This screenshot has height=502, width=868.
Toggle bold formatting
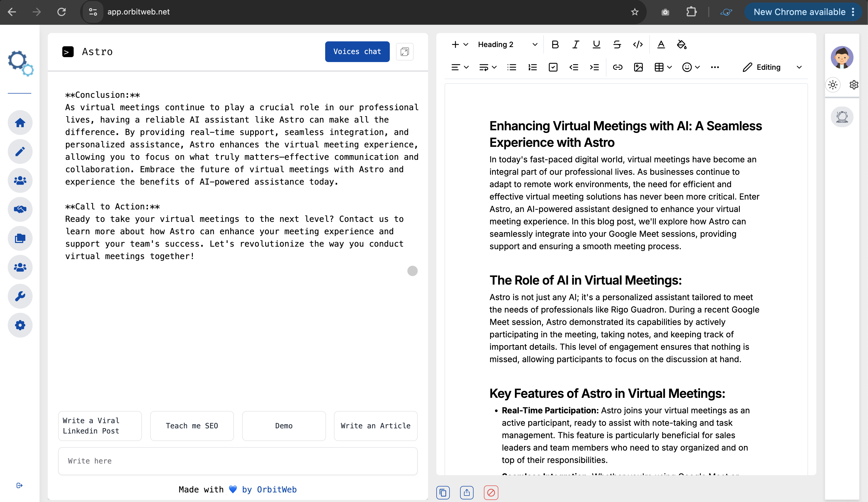coord(555,44)
